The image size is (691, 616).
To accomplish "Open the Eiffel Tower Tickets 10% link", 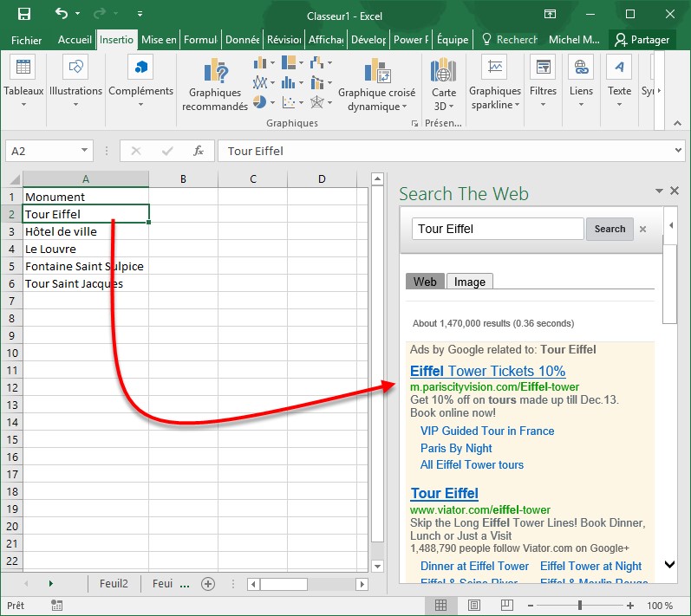I will 487,371.
